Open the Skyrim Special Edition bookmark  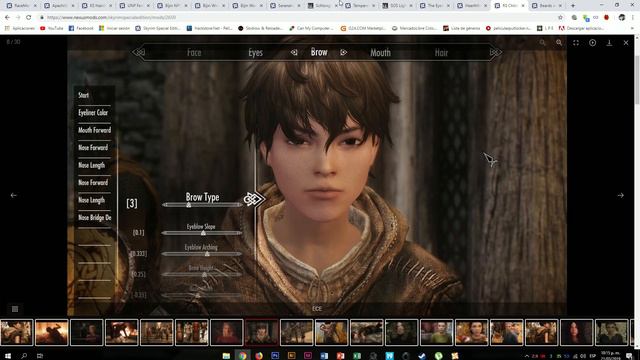point(158,28)
